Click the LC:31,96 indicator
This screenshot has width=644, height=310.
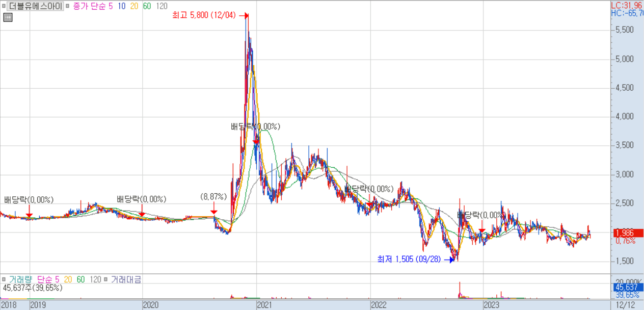pos(627,5)
